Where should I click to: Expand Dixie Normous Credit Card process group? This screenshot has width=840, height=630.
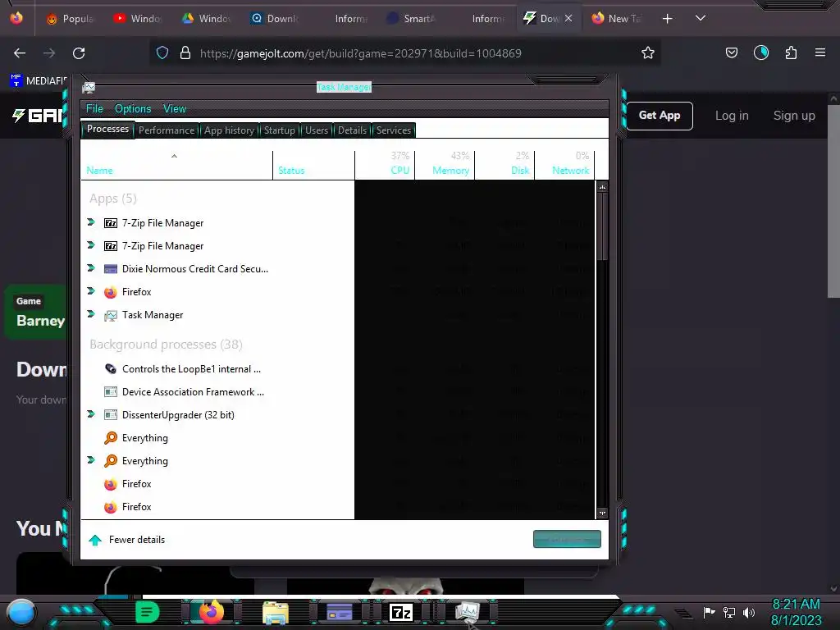[x=90, y=268]
